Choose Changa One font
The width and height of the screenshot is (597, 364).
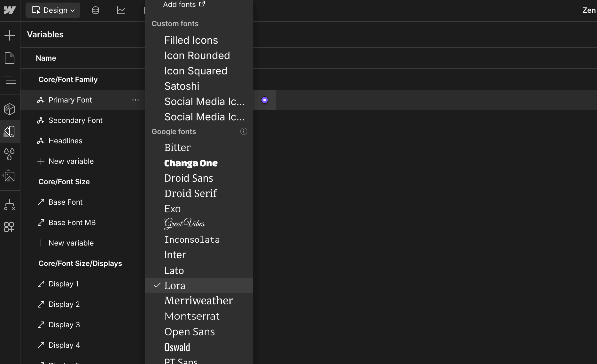(x=199, y=163)
